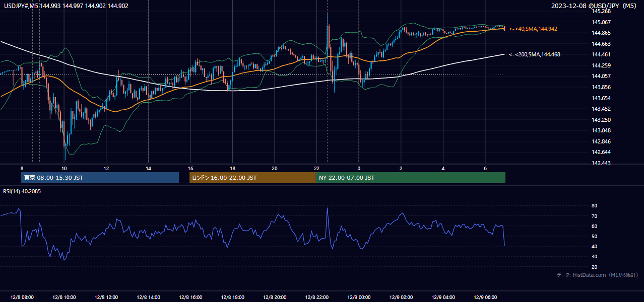Click the 12/8 12:00 date label
Screen dimensions: 644x302
[106, 297]
